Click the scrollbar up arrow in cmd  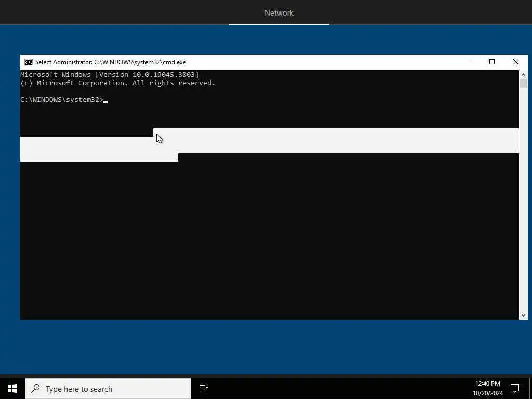[x=523, y=75]
